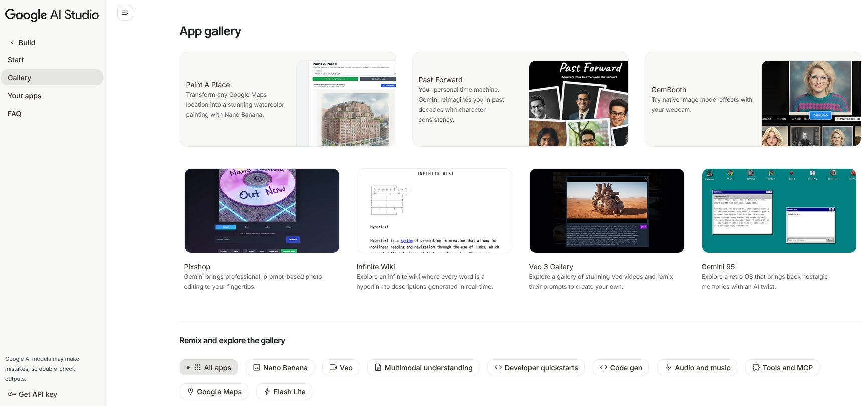Toggle the Multimodal understanding filter
Image resolution: width=868 pixels, height=406 pixels.
tap(423, 367)
